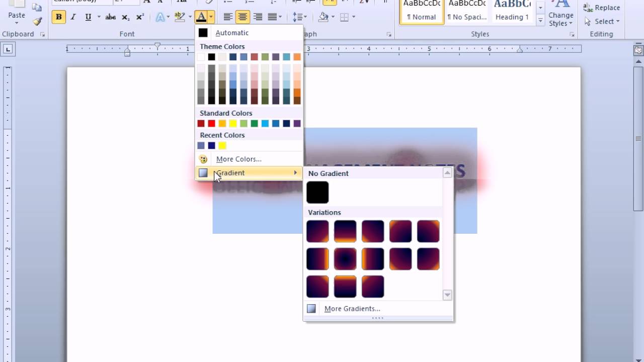644x362 pixels.
Task: Toggle Subscript formatting
Action: coord(125,17)
